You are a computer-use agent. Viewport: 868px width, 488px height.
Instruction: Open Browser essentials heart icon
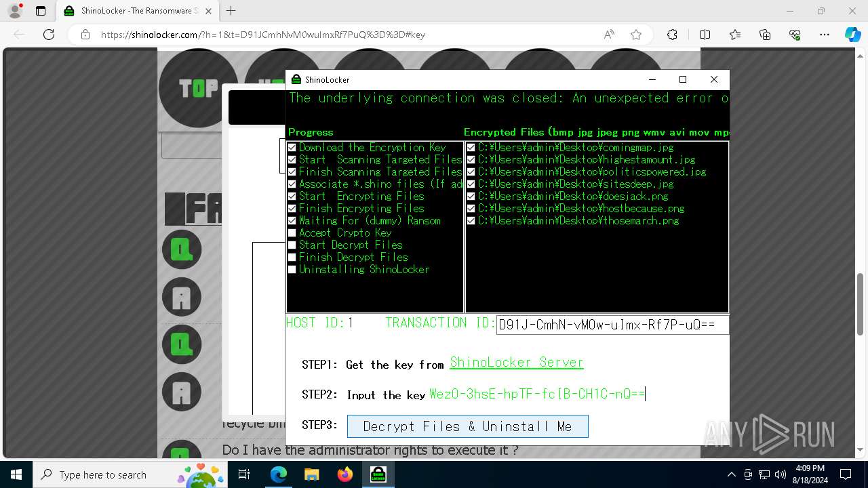tap(795, 35)
